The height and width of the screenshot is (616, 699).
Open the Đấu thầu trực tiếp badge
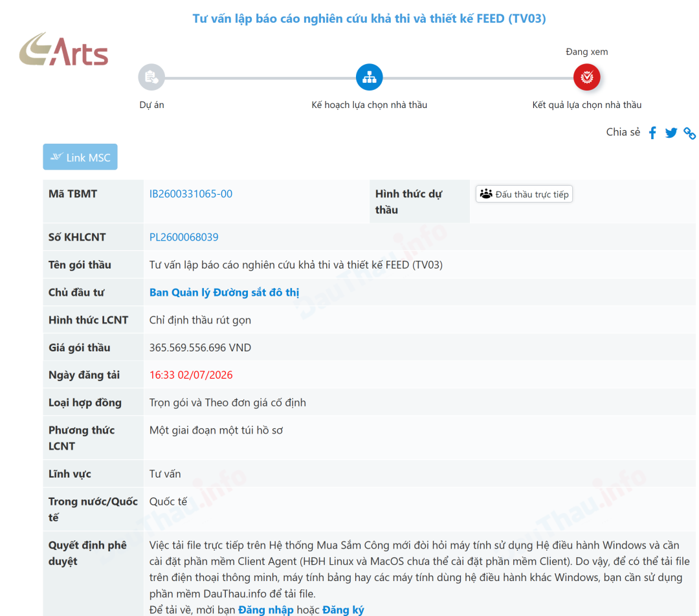coord(524,194)
